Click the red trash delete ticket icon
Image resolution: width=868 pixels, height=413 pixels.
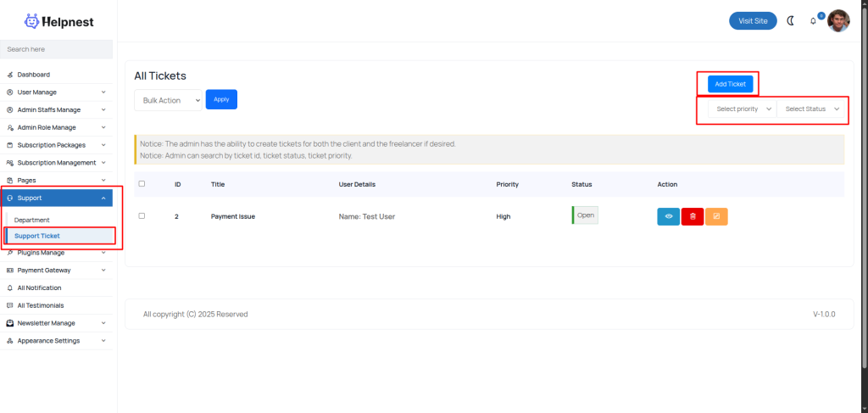click(693, 216)
